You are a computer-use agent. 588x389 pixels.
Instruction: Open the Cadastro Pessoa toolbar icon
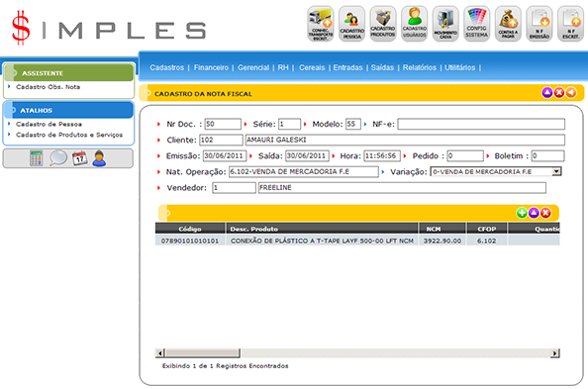pyautogui.click(x=351, y=24)
